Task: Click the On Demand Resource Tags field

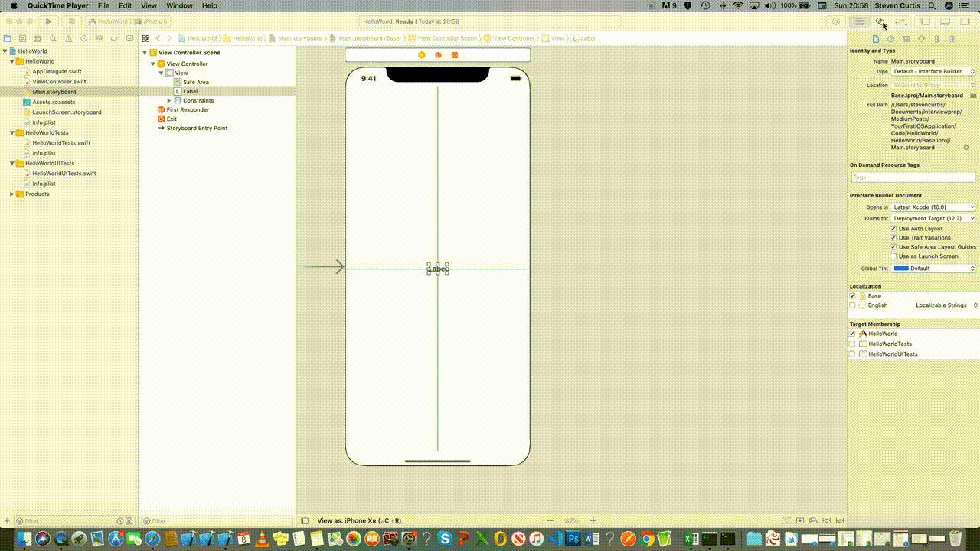Action: (x=913, y=177)
